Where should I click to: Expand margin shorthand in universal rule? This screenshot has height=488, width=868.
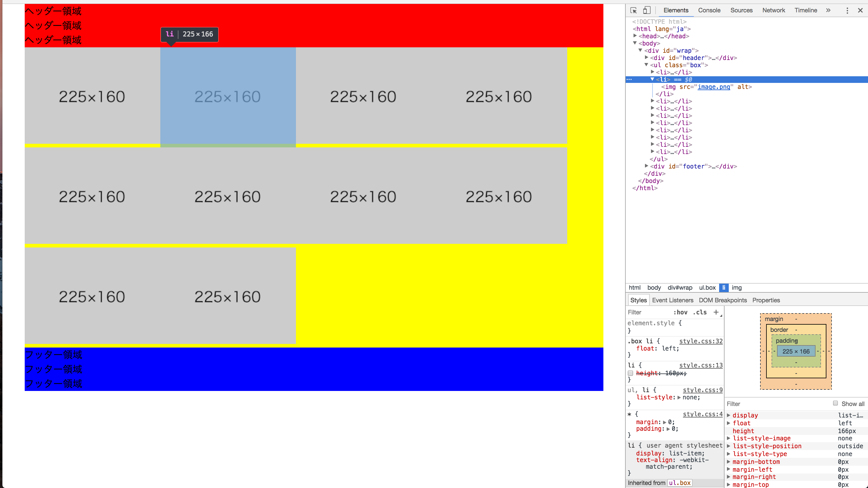(x=665, y=422)
